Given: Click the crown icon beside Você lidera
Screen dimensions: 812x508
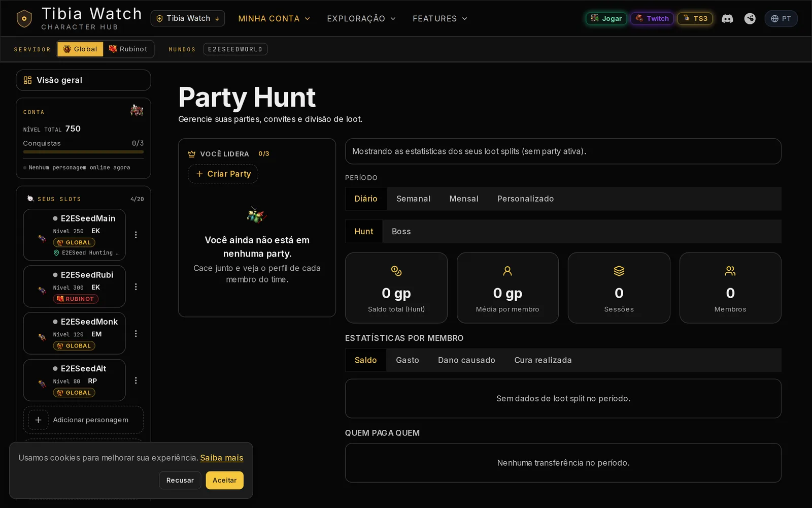Looking at the screenshot, I should (192, 154).
